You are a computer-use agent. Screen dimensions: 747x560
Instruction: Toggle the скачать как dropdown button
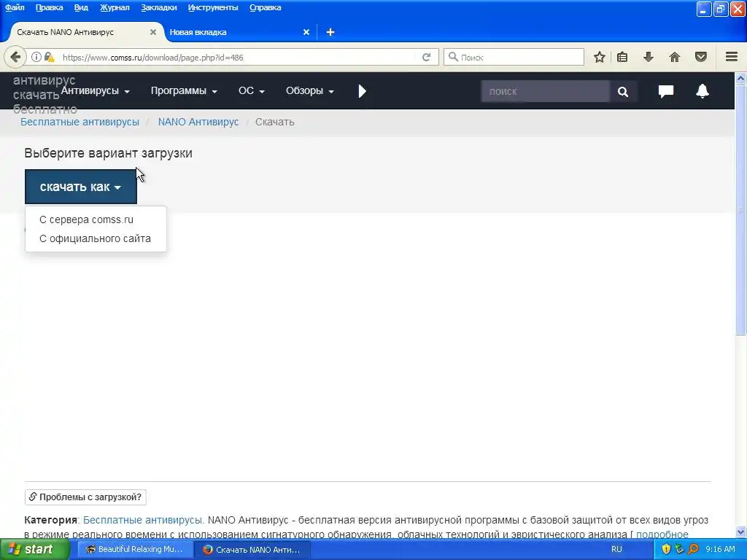[80, 187]
